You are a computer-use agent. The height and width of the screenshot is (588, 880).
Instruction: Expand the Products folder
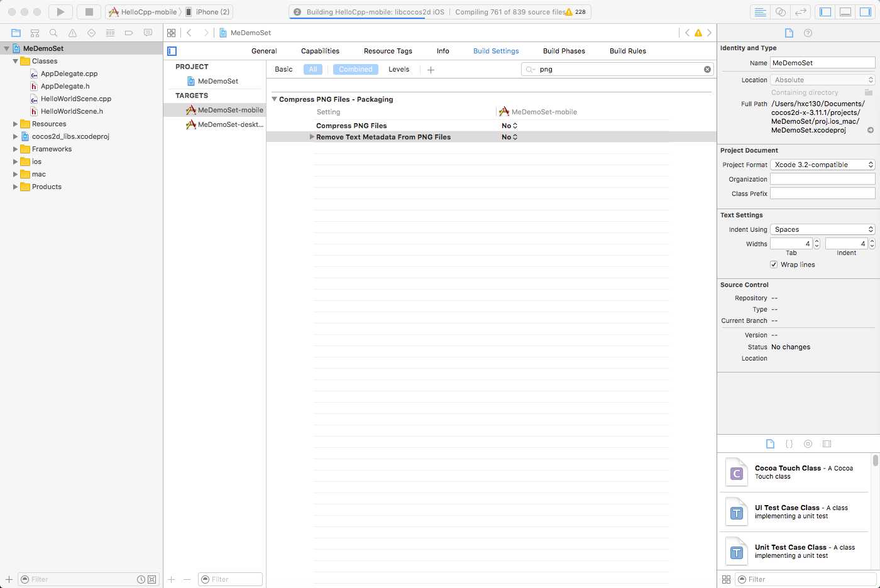(15, 187)
